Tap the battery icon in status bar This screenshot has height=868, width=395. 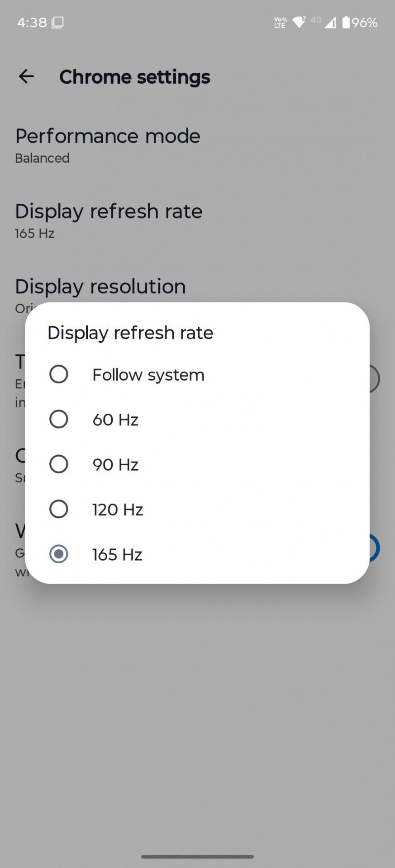click(x=346, y=22)
